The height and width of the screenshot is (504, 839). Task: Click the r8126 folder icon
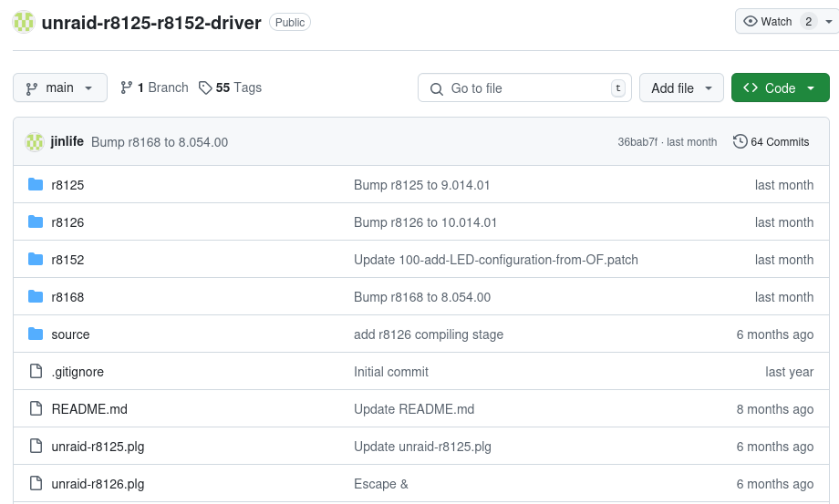pyautogui.click(x=36, y=221)
